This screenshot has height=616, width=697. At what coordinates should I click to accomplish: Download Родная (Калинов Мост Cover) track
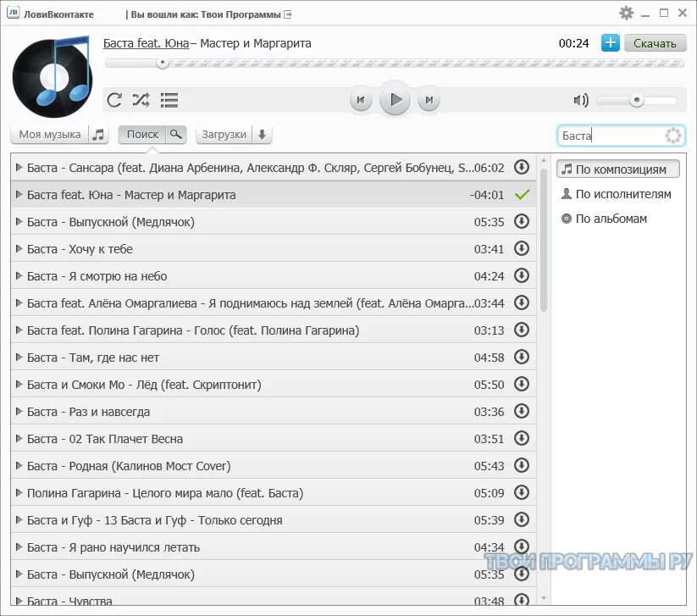[522, 465]
